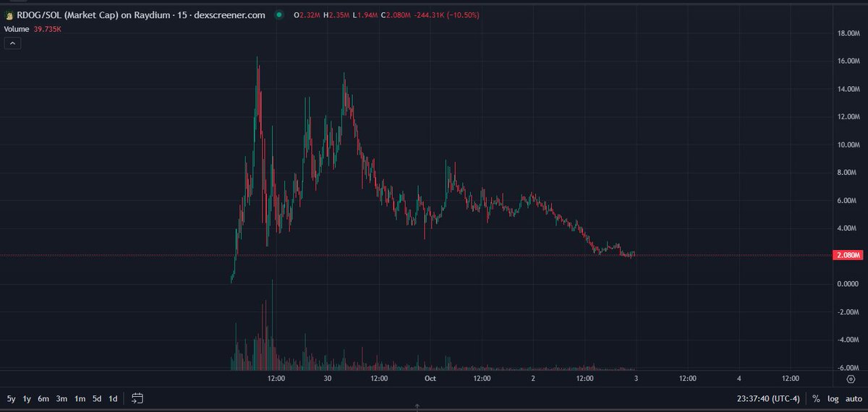Open chart settings gear icon

(x=851, y=378)
